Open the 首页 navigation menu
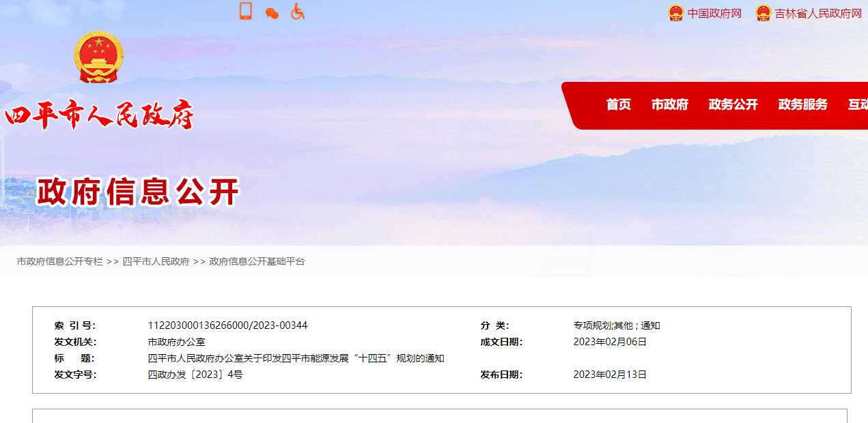868x423 pixels. point(618,105)
